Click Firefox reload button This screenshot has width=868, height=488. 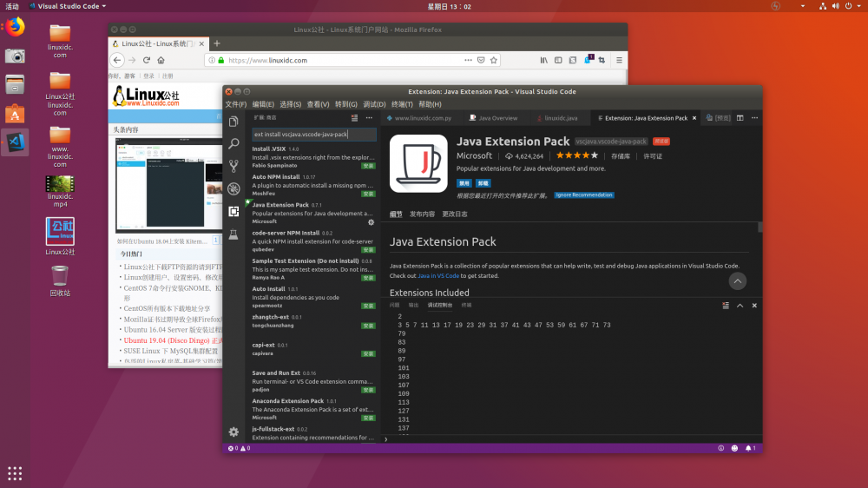146,60
